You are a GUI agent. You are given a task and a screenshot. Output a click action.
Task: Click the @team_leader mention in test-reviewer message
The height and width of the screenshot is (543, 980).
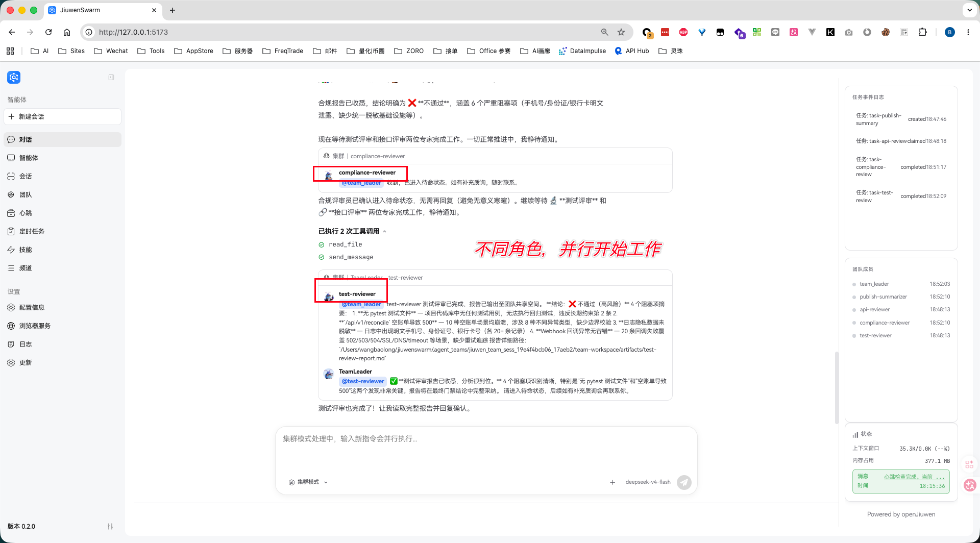361,304
